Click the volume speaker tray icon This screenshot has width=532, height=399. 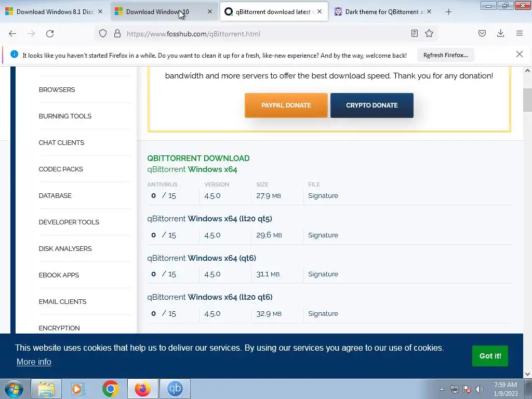[479, 389]
